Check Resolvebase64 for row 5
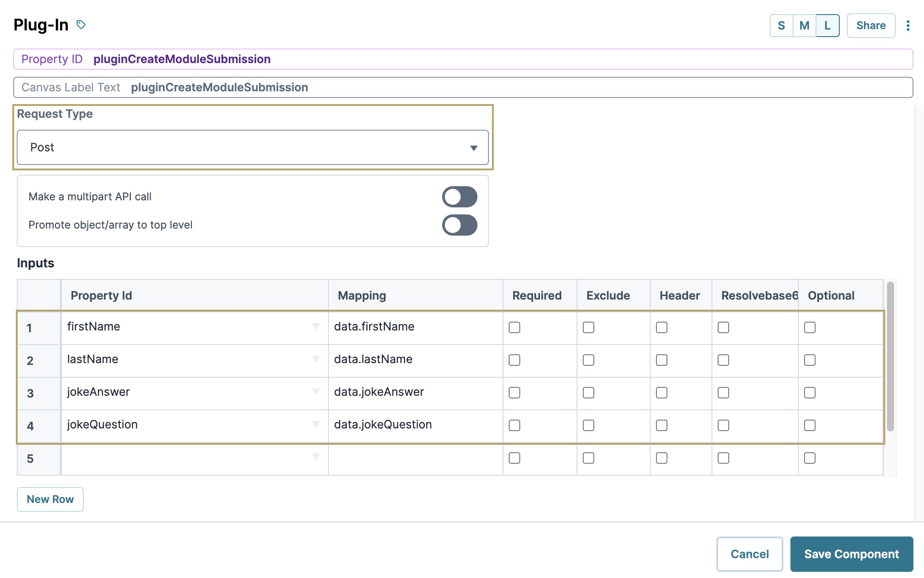The height and width of the screenshot is (578, 924). point(723,458)
